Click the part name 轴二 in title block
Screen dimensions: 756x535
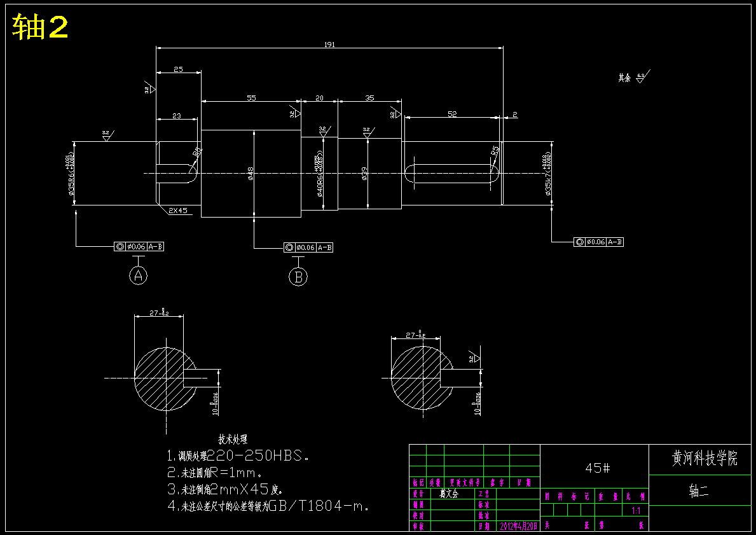(699, 492)
